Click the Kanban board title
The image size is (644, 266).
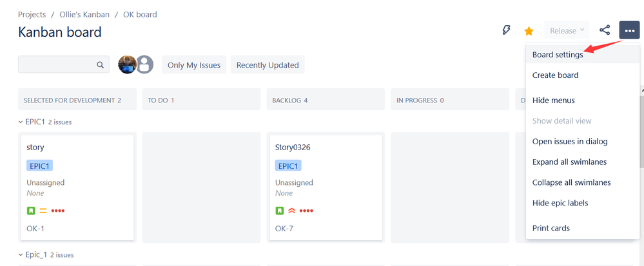pyautogui.click(x=59, y=32)
